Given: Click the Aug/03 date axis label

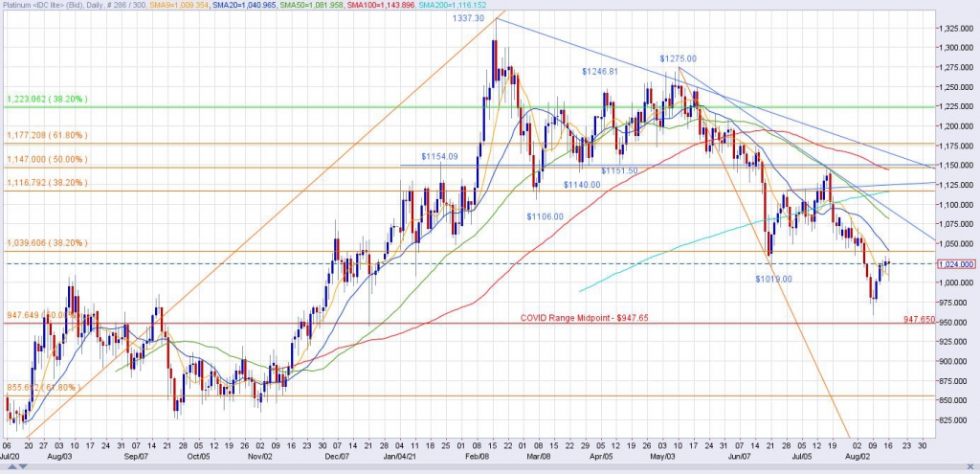Looking at the screenshot, I should pyautogui.click(x=59, y=457).
